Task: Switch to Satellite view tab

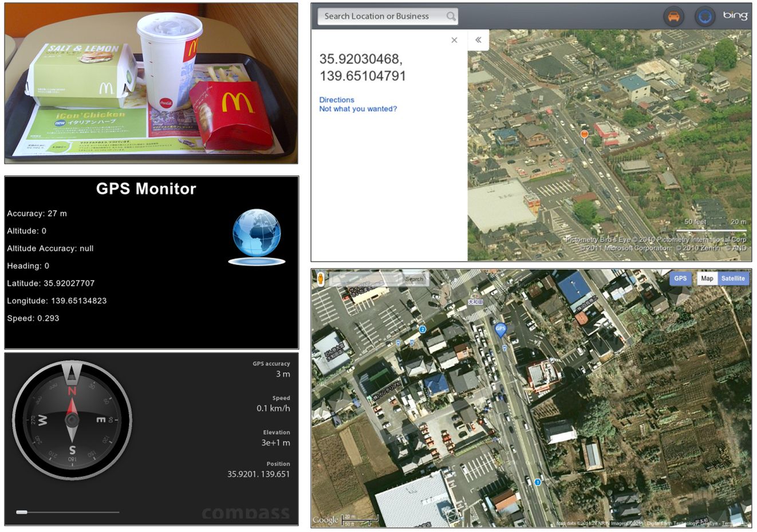Action: coord(733,278)
